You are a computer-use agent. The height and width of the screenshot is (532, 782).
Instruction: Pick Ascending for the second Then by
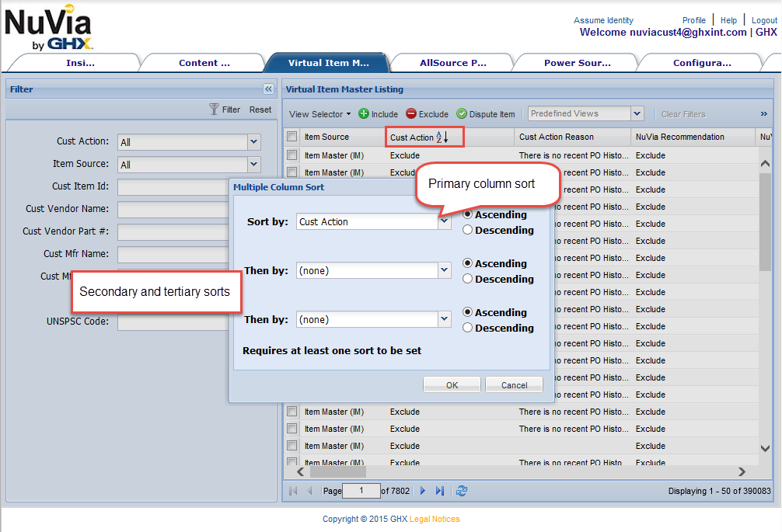tap(467, 312)
